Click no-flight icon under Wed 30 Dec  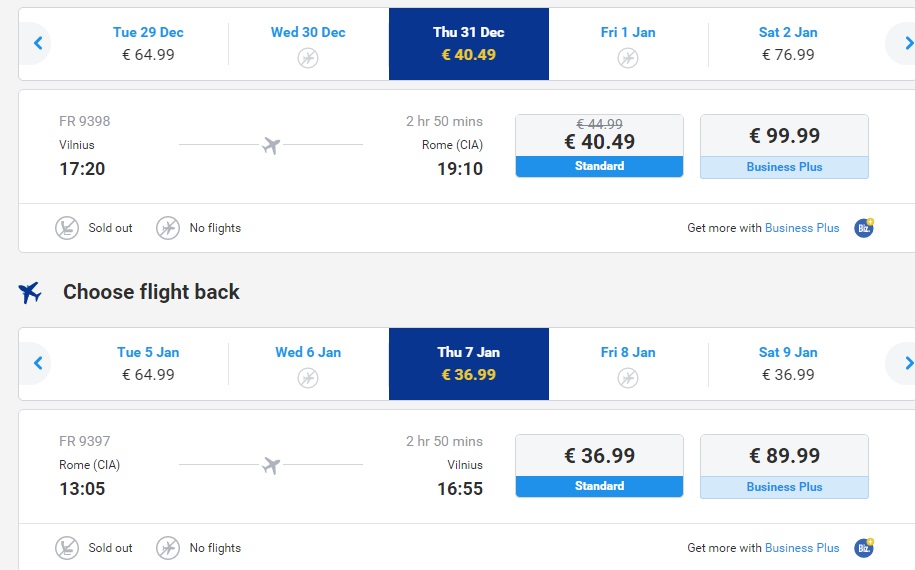308,58
